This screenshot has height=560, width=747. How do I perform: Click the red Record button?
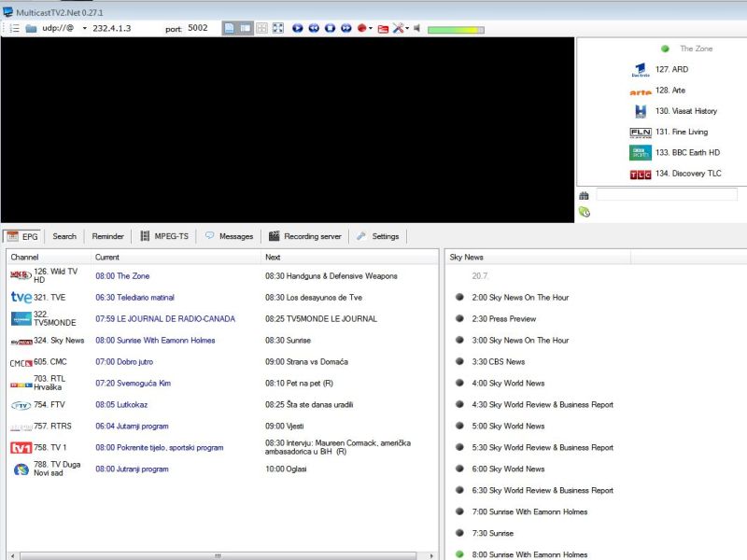click(x=361, y=28)
